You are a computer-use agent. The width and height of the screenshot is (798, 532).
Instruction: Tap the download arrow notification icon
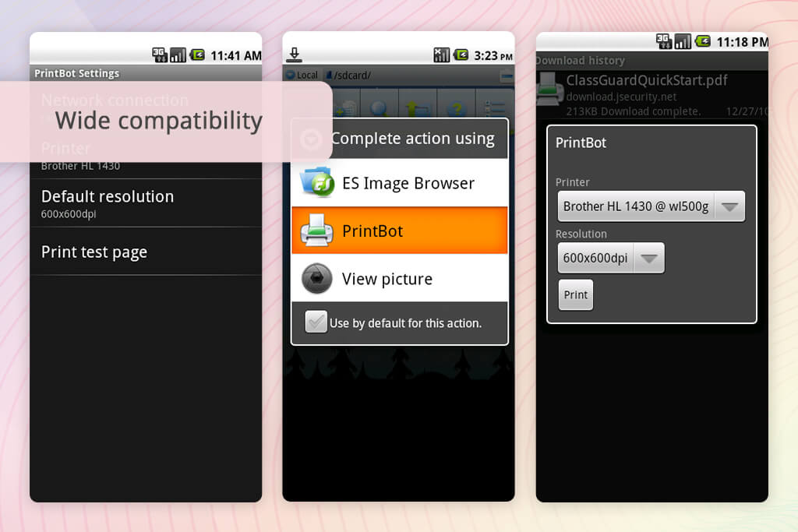294,55
